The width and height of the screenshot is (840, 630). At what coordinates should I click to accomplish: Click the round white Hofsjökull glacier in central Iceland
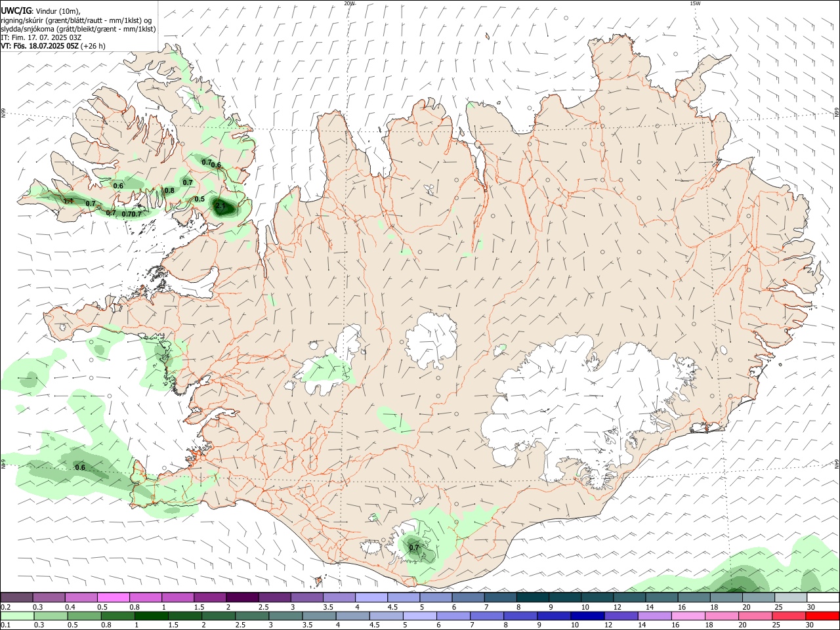tap(431, 340)
